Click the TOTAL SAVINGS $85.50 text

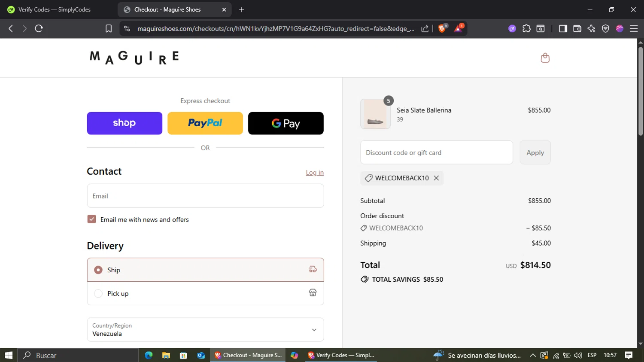[x=407, y=279]
